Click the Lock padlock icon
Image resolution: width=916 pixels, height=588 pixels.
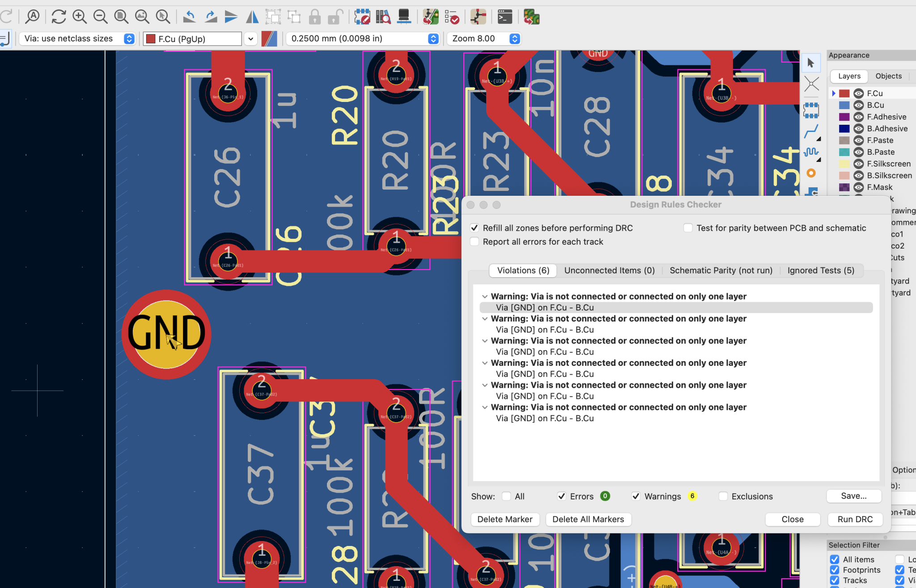point(315,17)
